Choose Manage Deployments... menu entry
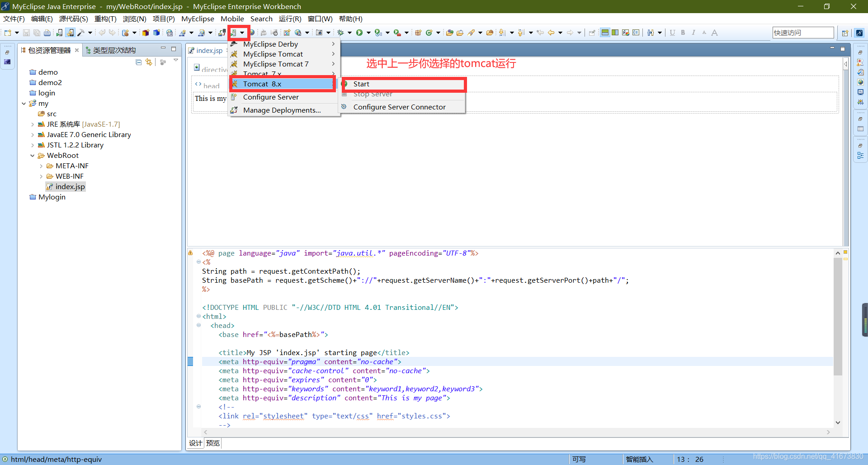The height and width of the screenshot is (465, 868). [283, 110]
